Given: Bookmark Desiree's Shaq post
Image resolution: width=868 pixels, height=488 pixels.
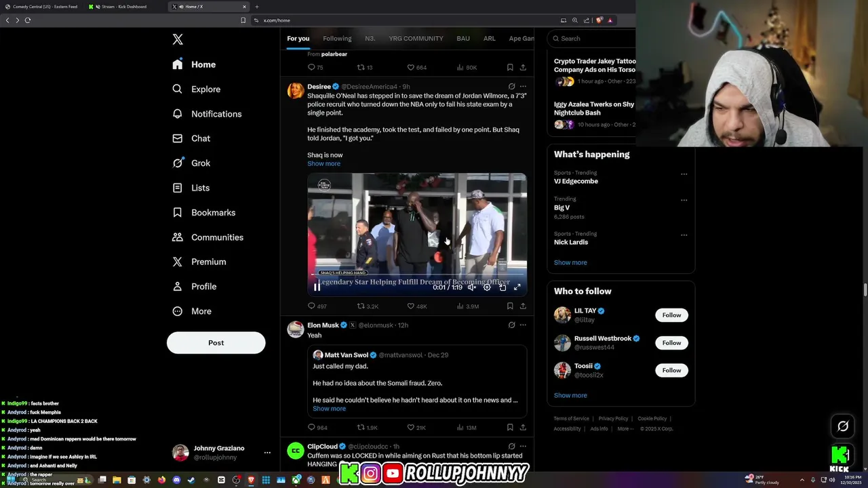Looking at the screenshot, I should (x=510, y=306).
